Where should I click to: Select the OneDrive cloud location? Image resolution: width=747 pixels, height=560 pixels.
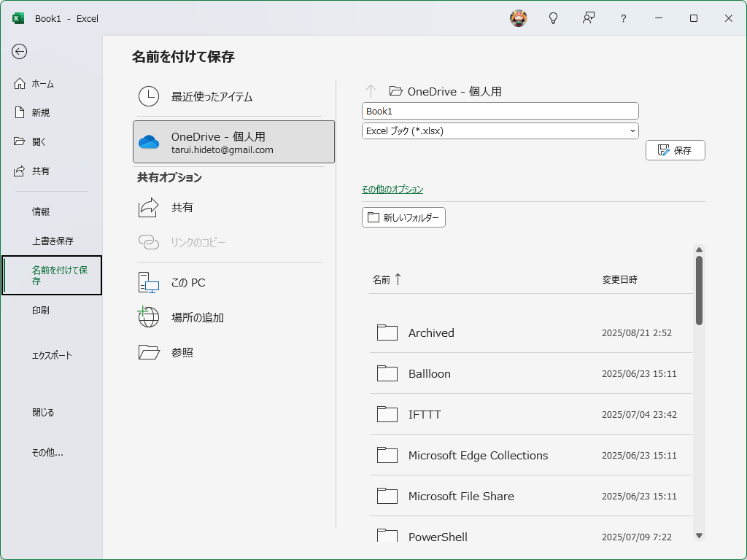tap(233, 141)
